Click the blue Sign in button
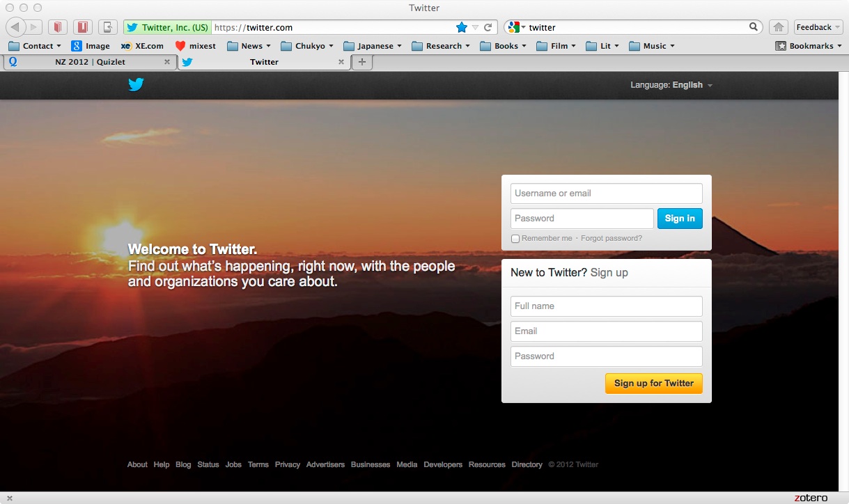This screenshot has width=849, height=504. pyautogui.click(x=680, y=219)
